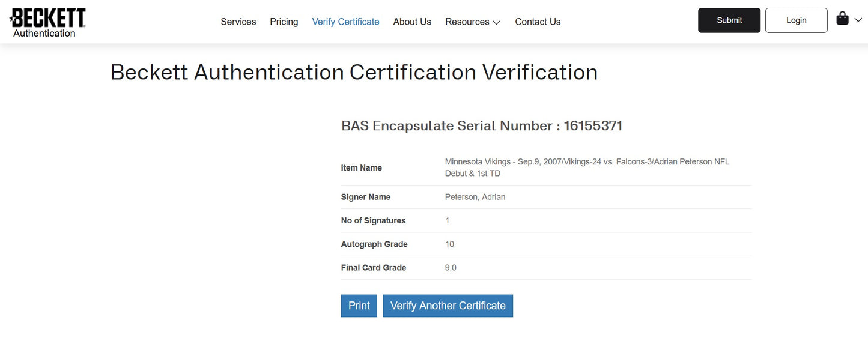This screenshot has width=868, height=338.
Task: Click the Beckett Authentication logo
Action: [48, 22]
